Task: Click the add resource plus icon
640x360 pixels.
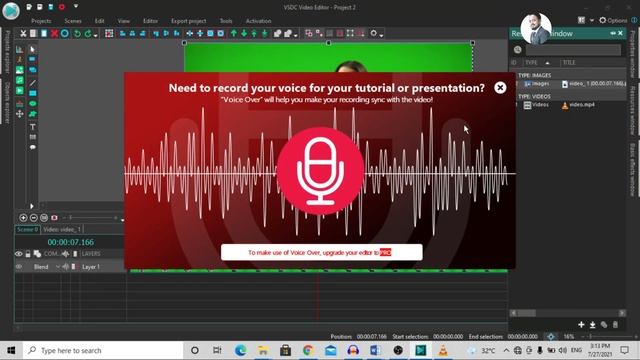Action: click(x=581, y=325)
